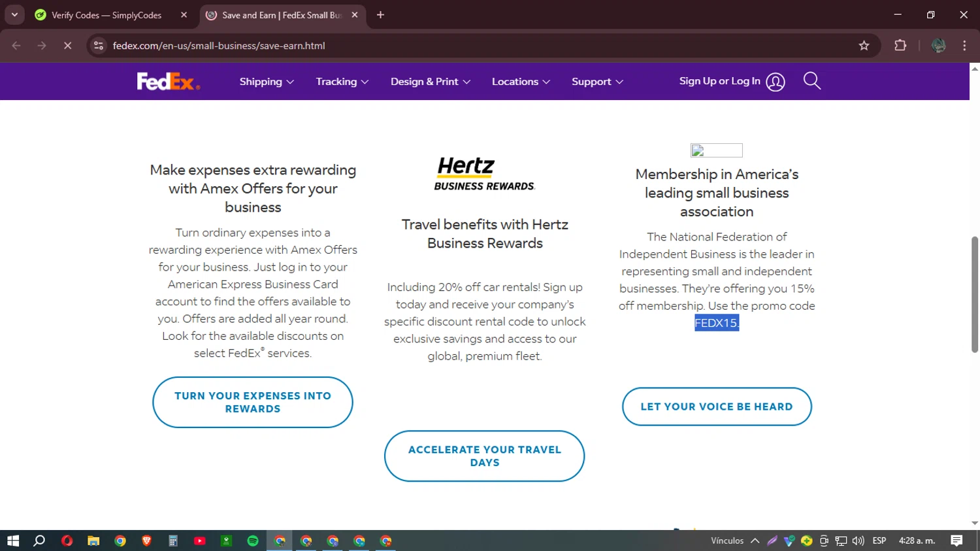Open File Explorer from the taskbar
This screenshot has width=980, height=551.
pos(93,541)
